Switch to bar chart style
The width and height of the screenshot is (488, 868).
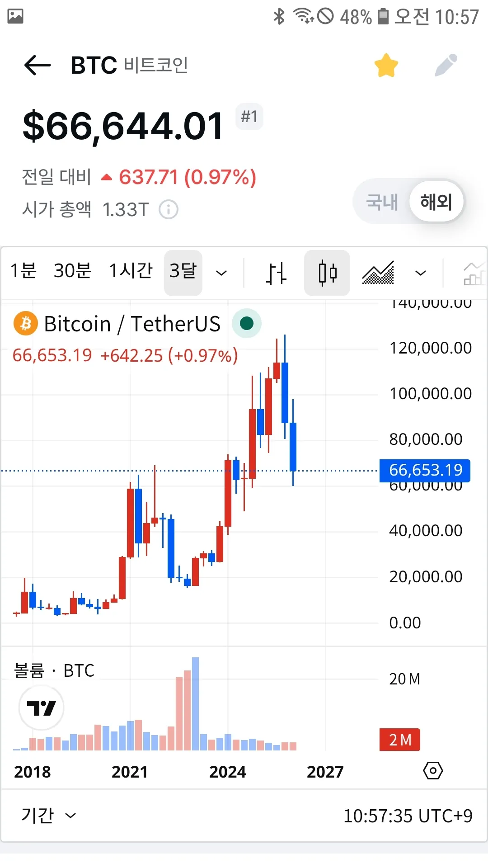(x=276, y=273)
